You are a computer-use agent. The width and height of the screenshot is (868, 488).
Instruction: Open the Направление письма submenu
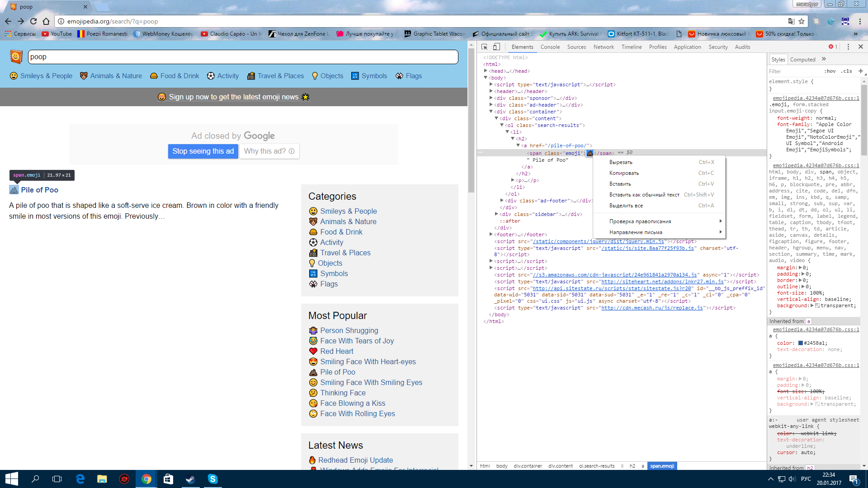(x=659, y=232)
